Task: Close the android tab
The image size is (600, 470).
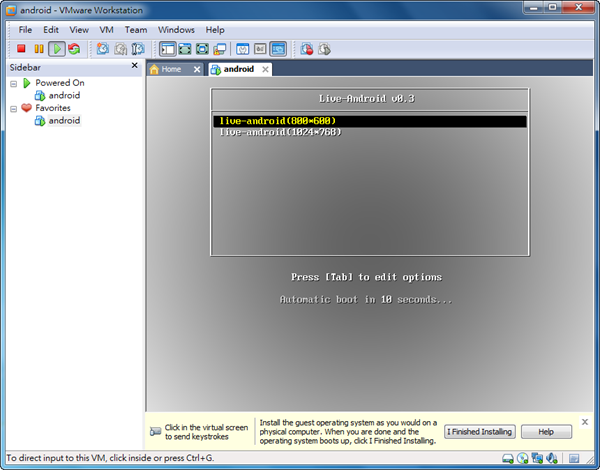Action: coord(265,69)
